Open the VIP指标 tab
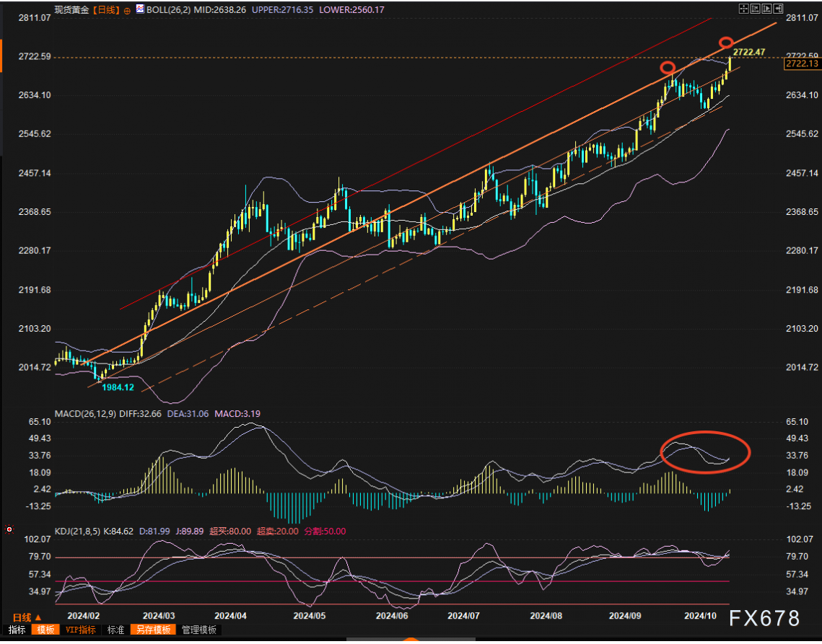 [80, 630]
